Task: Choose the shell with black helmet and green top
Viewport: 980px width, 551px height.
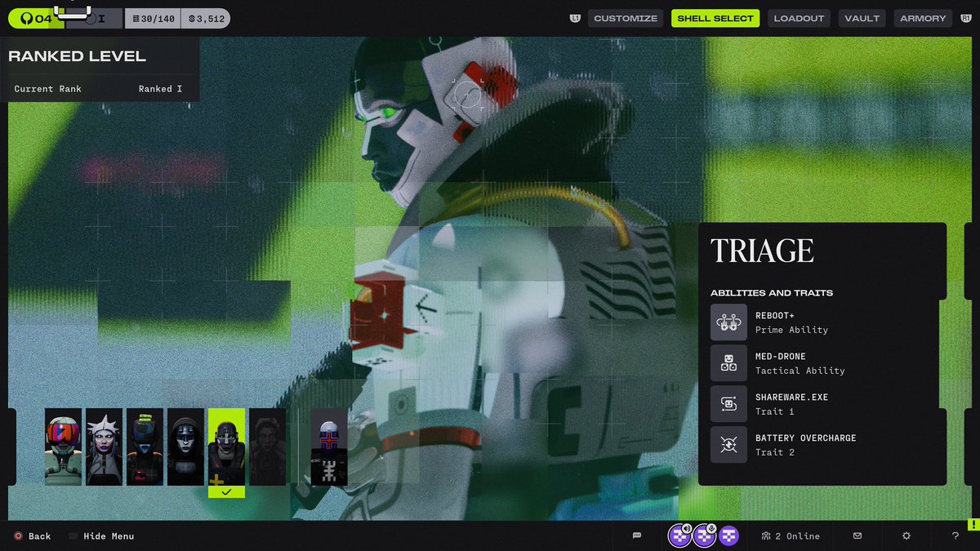Action: (x=145, y=447)
